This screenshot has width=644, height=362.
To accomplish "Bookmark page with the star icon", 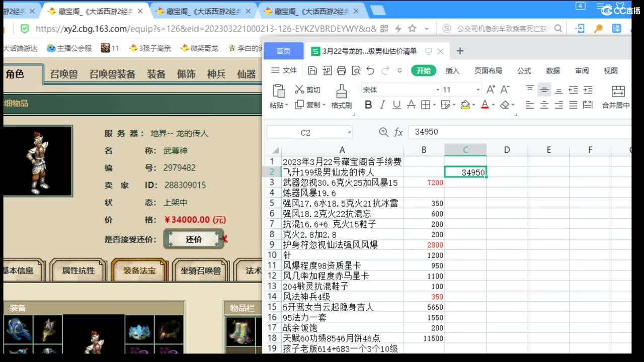I will click(412, 29).
